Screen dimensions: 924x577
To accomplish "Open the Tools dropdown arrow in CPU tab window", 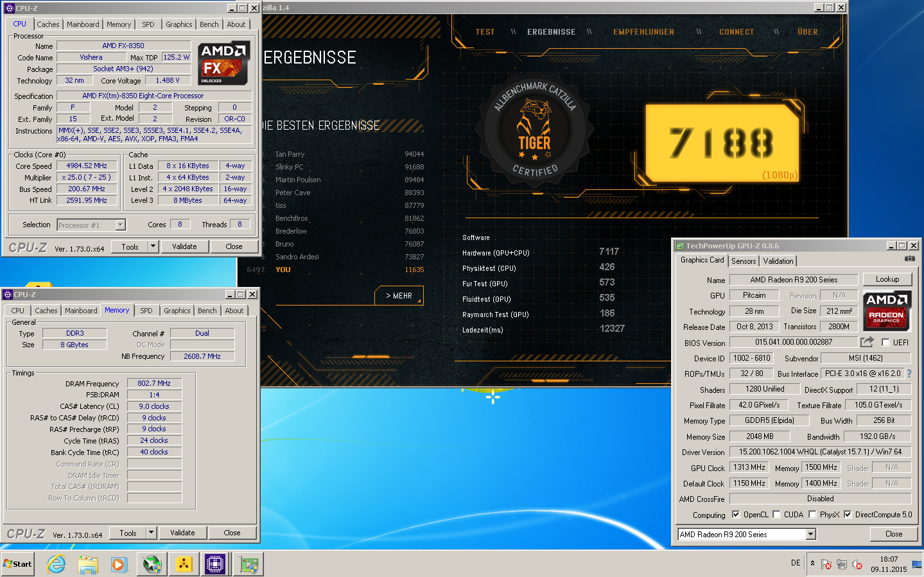I will [153, 246].
